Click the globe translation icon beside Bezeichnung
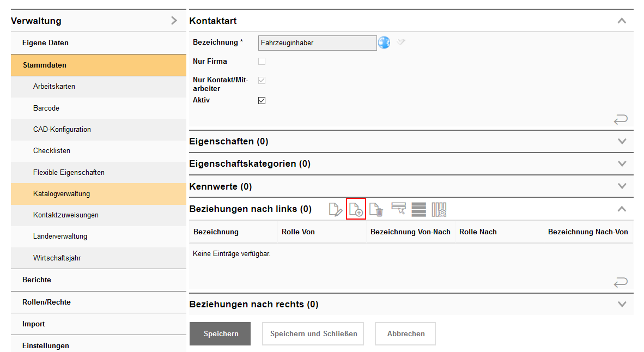This screenshot has height=352, width=644. click(x=384, y=43)
